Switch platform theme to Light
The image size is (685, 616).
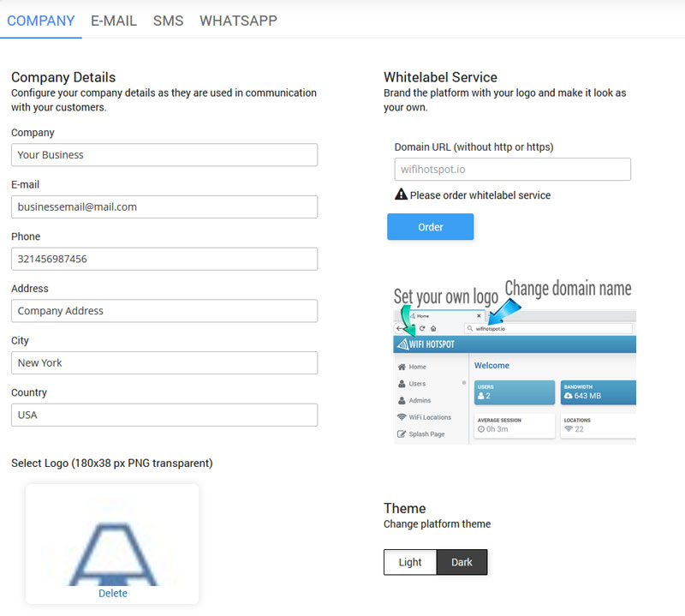[x=410, y=562]
